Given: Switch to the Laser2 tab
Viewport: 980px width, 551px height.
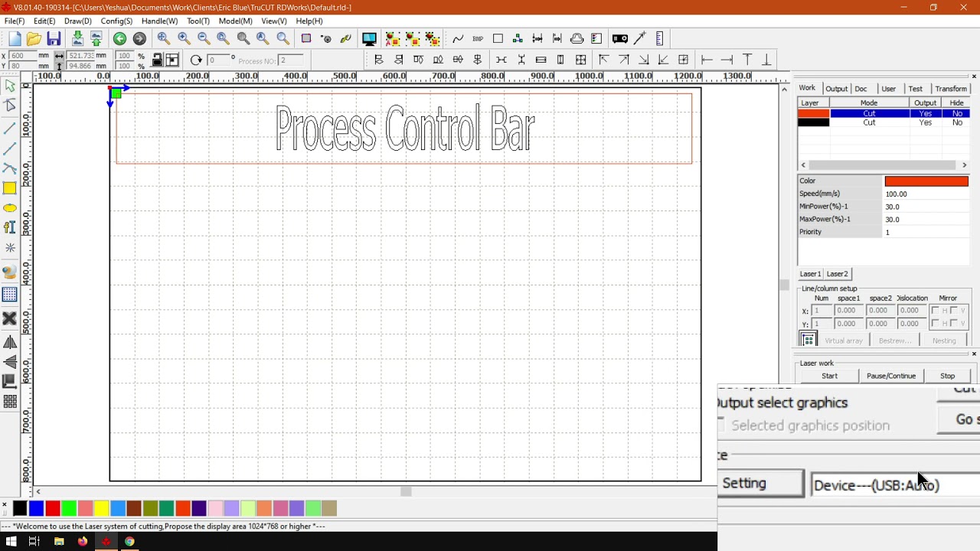Looking at the screenshot, I should click(837, 274).
